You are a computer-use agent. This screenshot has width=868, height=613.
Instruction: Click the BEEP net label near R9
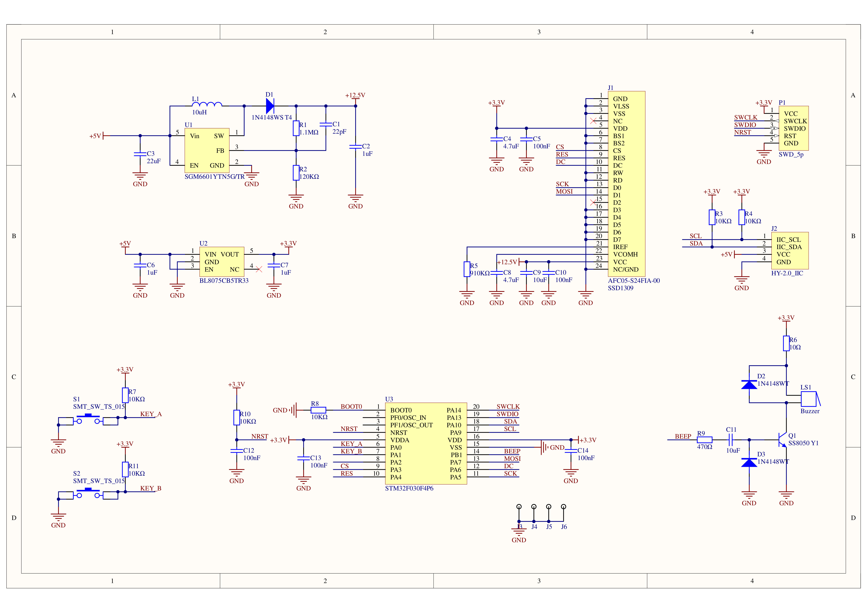click(x=683, y=436)
